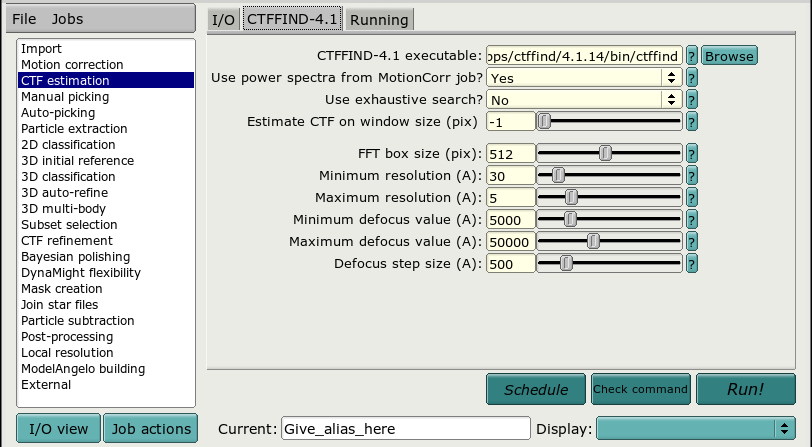Show help for Minimum resolution
The height and width of the screenshot is (447, 812).
[691, 176]
